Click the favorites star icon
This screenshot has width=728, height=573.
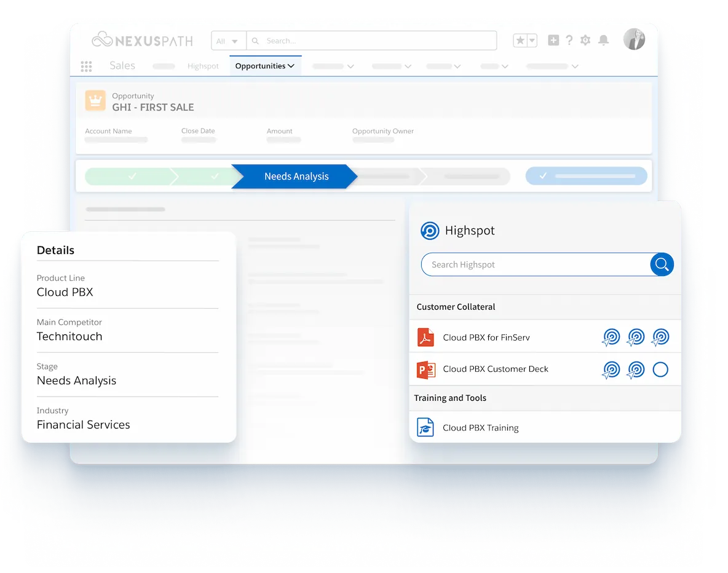pos(520,41)
